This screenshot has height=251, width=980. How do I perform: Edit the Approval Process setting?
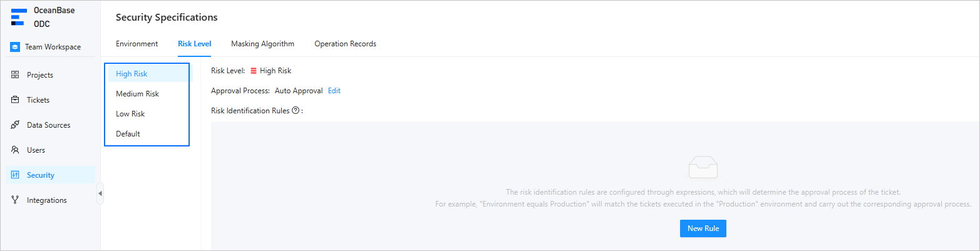tap(334, 91)
